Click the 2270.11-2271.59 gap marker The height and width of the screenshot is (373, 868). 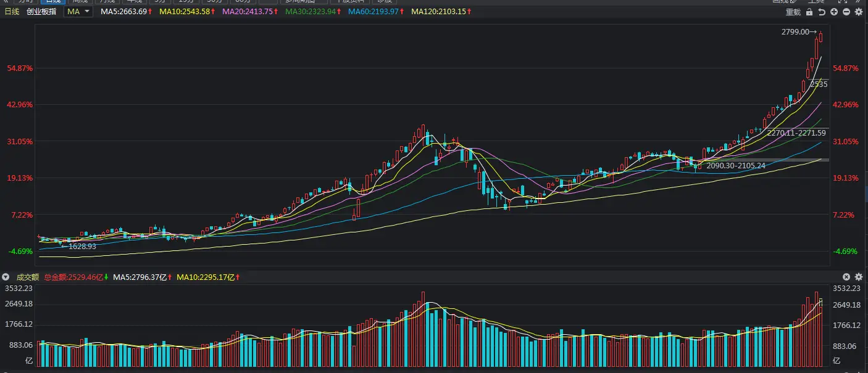pyautogui.click(x=796, y=133)
